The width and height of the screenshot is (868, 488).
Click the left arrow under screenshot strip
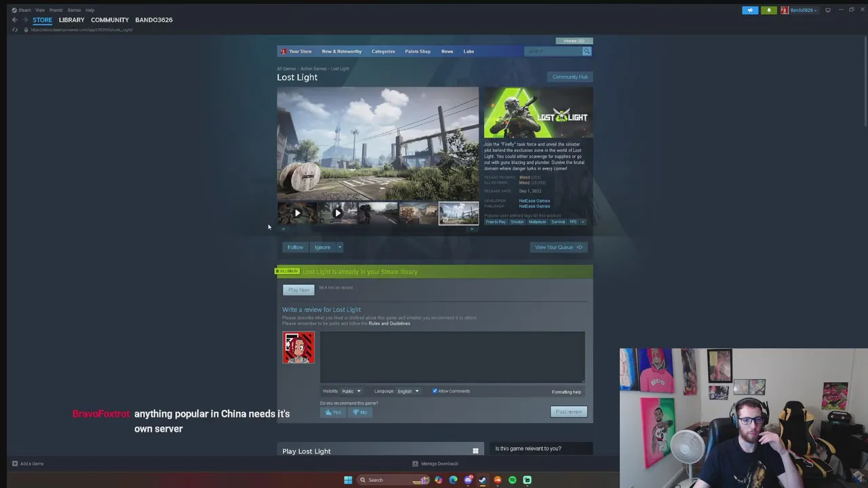pos(283,229)
